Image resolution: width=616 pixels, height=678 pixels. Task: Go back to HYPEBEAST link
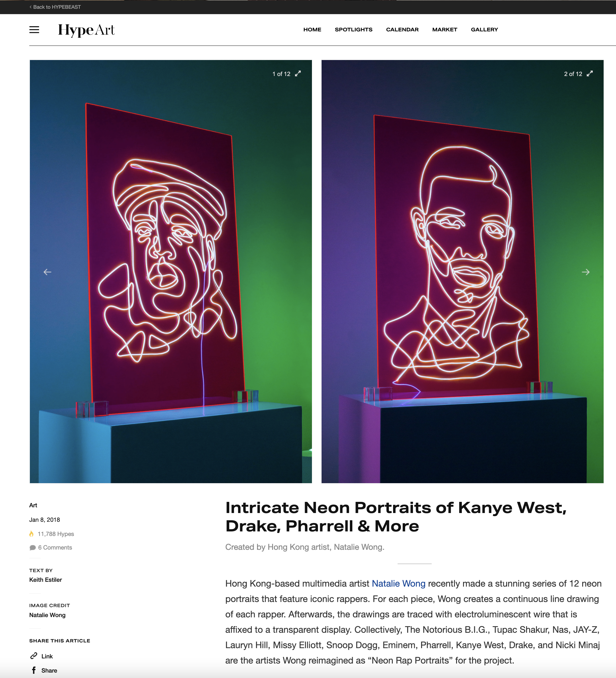click(x=55, y=7)
